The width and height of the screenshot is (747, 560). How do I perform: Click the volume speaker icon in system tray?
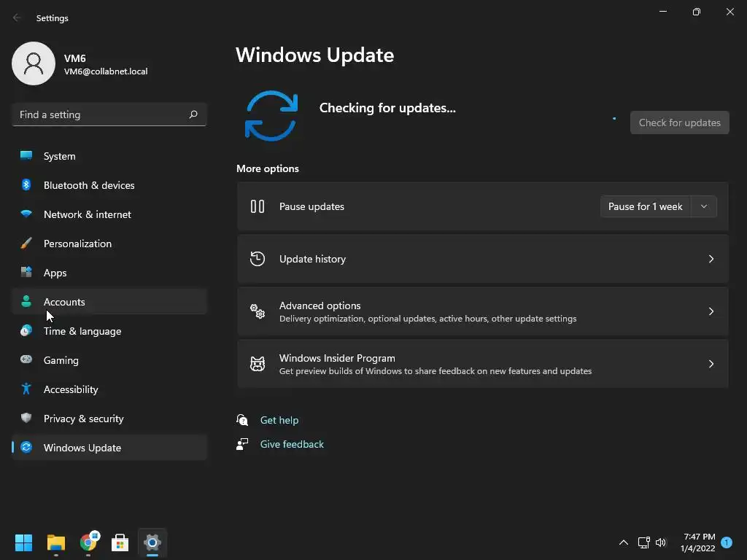click(661, 542)
